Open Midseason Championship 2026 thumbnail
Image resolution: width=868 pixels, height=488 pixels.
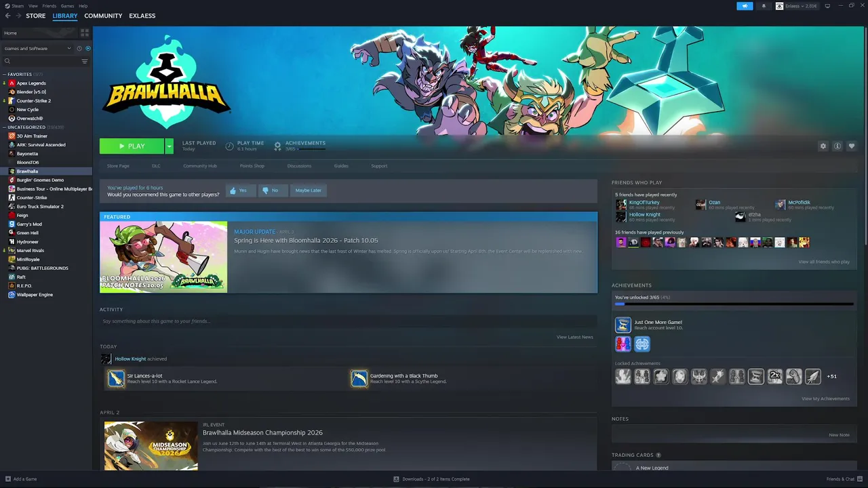(x=151, y=446)
